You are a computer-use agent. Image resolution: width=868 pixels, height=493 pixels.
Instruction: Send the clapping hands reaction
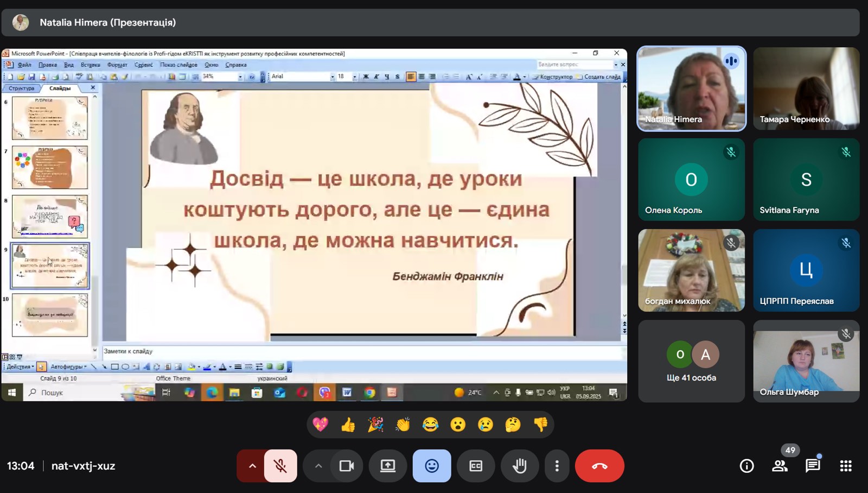point(403,424)
